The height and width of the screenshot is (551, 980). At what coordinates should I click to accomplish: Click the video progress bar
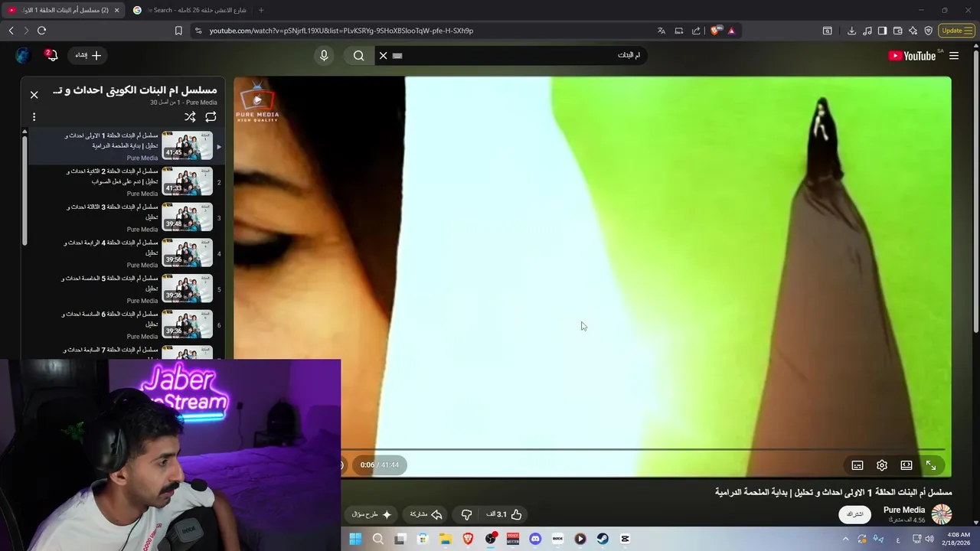643,449
